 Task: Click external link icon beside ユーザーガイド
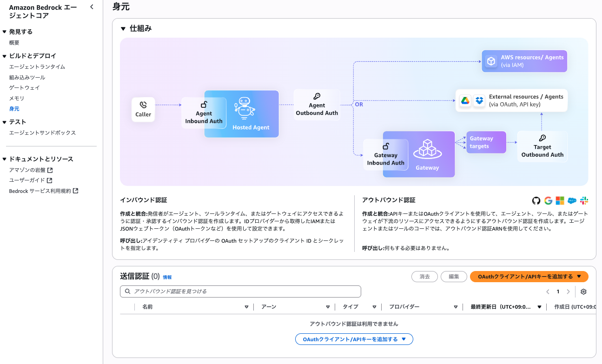tap(50, 180)
